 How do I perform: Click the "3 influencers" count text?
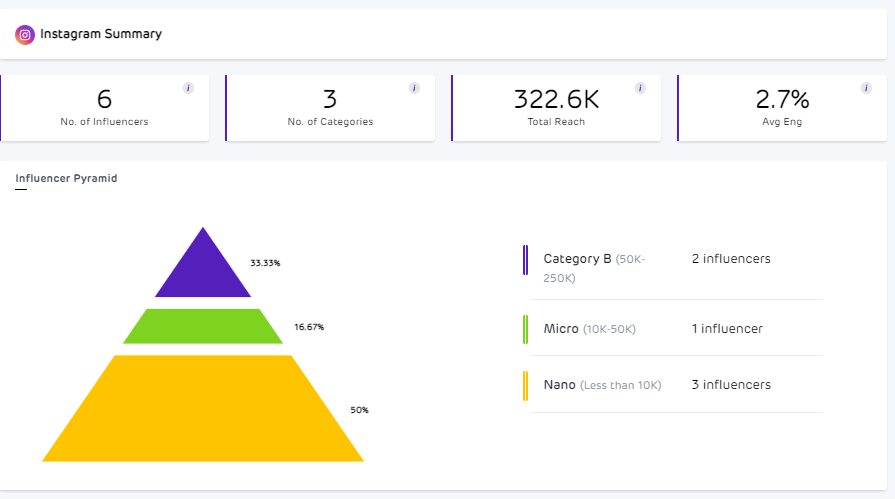coord(731,385)
